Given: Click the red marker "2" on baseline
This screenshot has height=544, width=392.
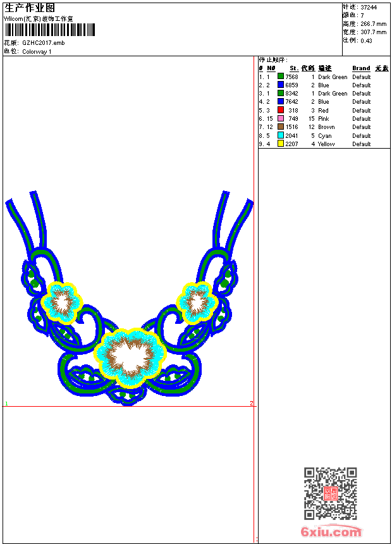Looking at the screenshot, I should point(252,403).
